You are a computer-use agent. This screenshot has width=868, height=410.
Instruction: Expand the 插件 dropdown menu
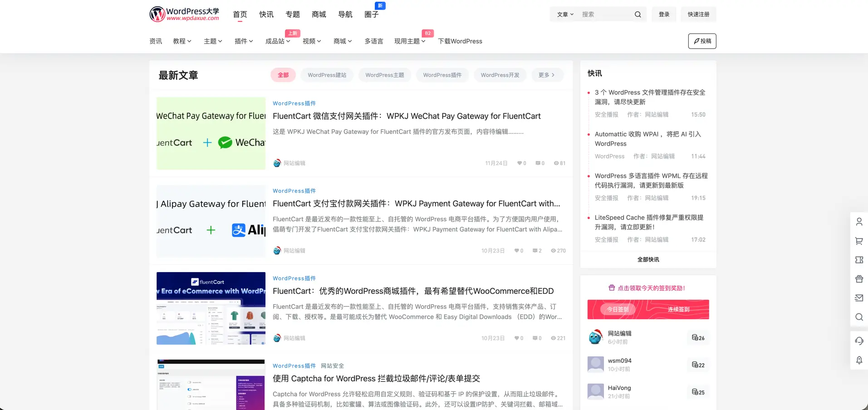[244, 41]
